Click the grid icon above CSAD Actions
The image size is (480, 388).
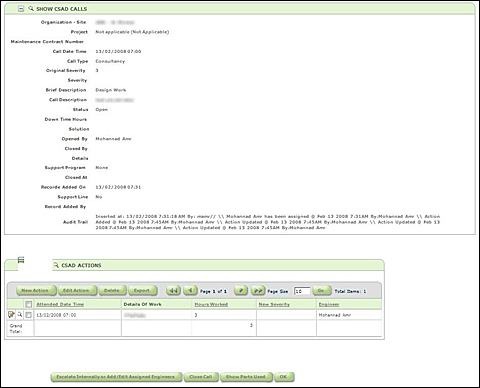(21, 260)
